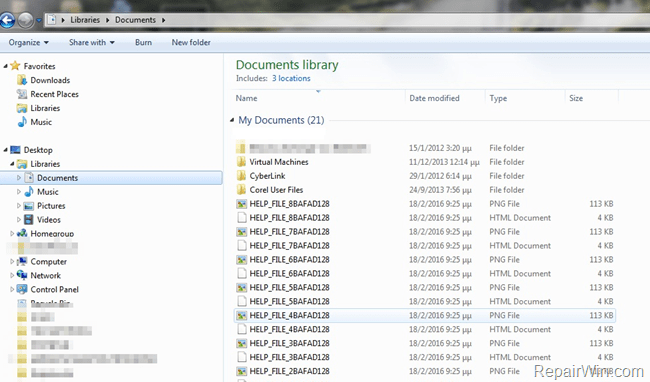Collapse the Desktop tree node
650x382 pixels.
point(5,150)
